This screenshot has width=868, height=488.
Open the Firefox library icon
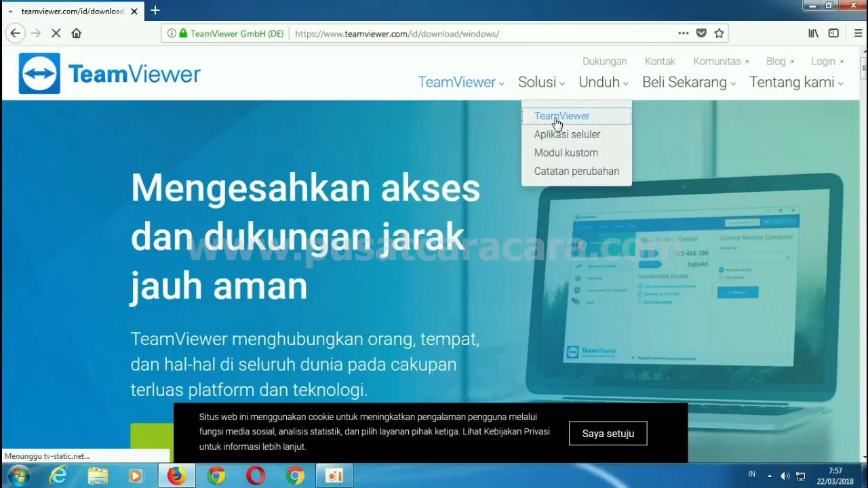[x=813, y=33]
